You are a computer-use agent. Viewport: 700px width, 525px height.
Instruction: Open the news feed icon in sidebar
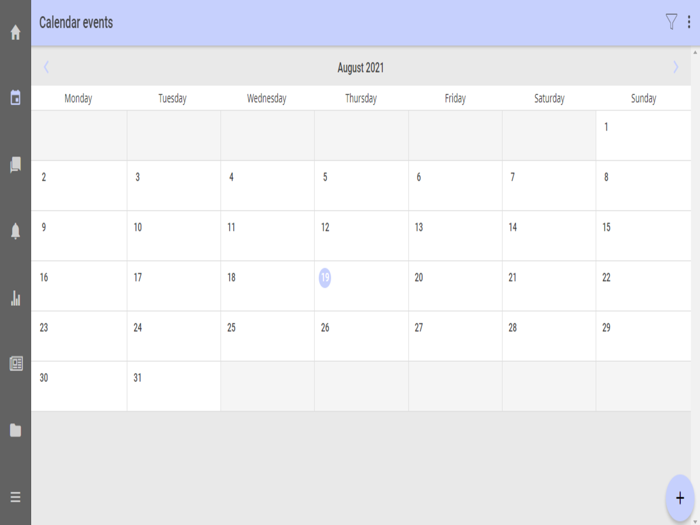[15, 364]
